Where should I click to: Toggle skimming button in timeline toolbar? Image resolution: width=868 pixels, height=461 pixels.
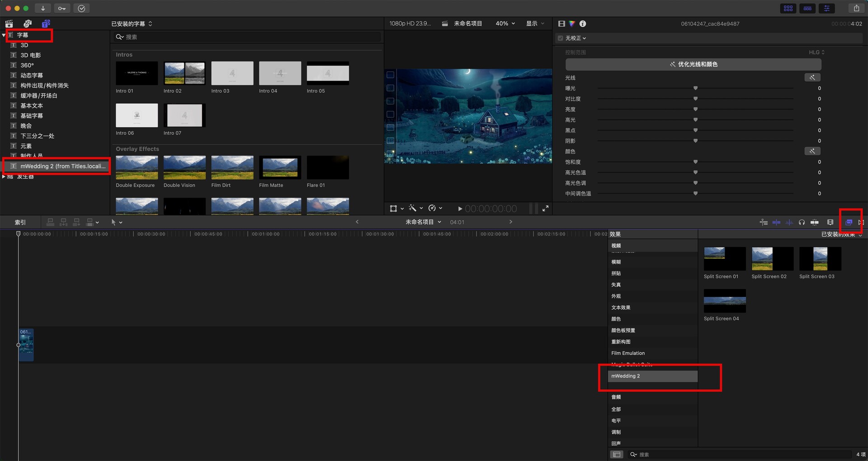pyautogui.click(x=777, y=222)
